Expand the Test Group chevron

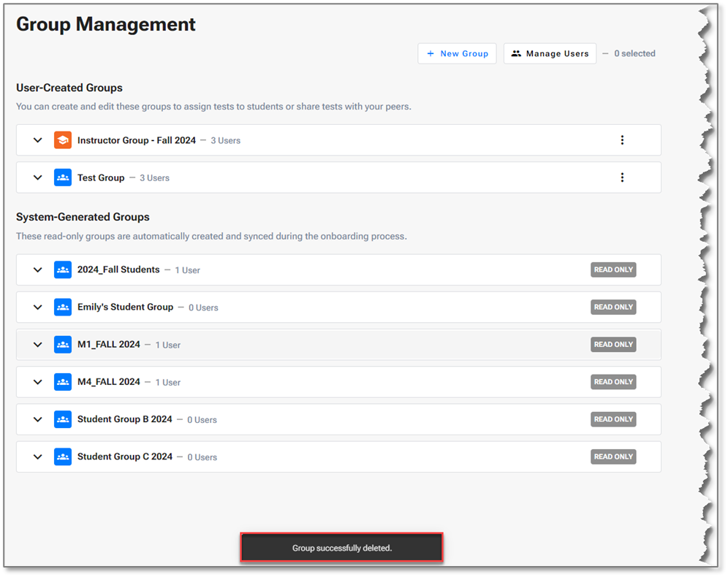pos(38,177)
